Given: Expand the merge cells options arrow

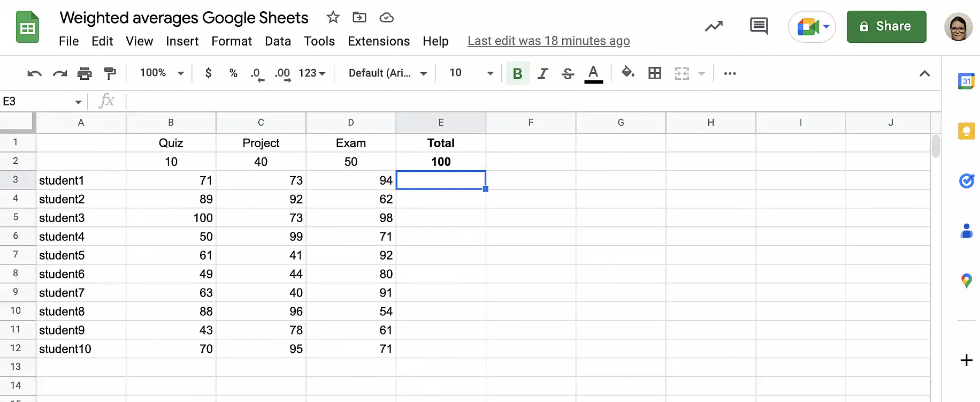Looking at the screenshot, I should (x=701, y=73).
